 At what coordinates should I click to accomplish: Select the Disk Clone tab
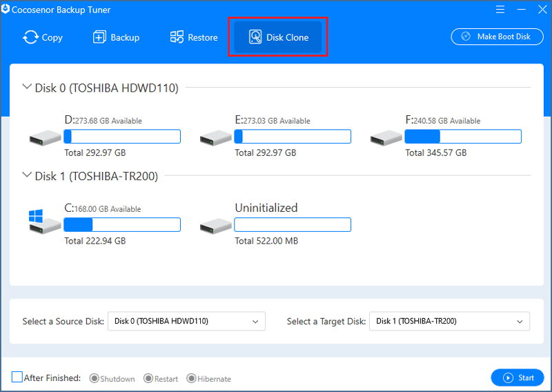(278, 37)
